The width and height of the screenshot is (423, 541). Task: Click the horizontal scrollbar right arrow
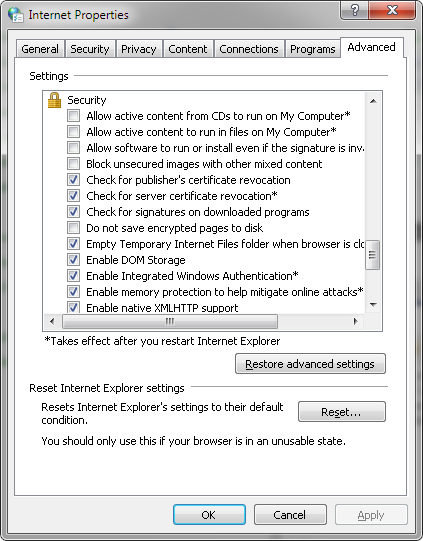click(x=355, y=322)
